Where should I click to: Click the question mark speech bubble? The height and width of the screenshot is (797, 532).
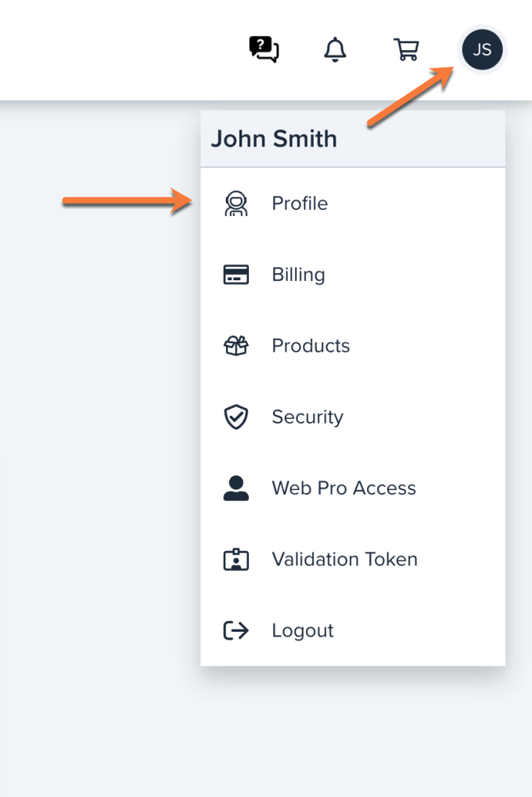pyautogui.click(x=264, y=49)
